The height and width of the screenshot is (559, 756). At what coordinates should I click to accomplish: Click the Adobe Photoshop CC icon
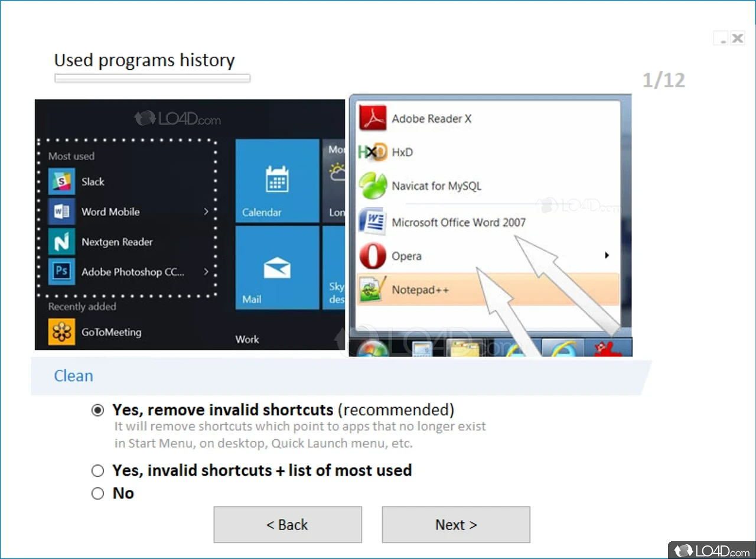[61, 272]
